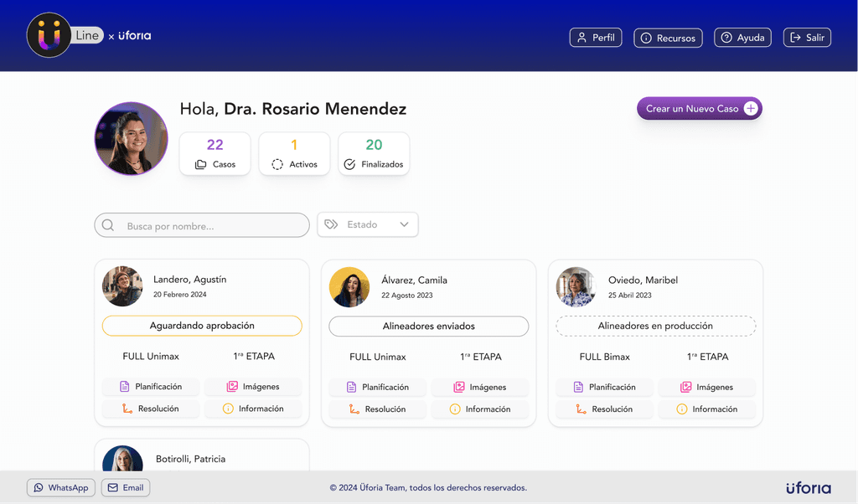This screenshot has width=858, height=504.
Task: Open Imágenes for Álvarez, Camila
Action: point(480,387)
